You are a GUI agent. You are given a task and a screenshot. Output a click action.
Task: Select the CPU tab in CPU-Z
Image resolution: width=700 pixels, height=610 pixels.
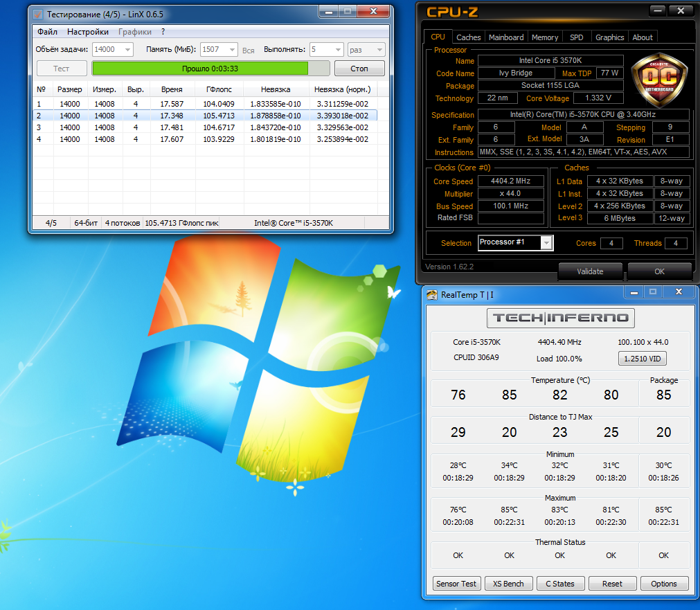click(x=438, y=37)
